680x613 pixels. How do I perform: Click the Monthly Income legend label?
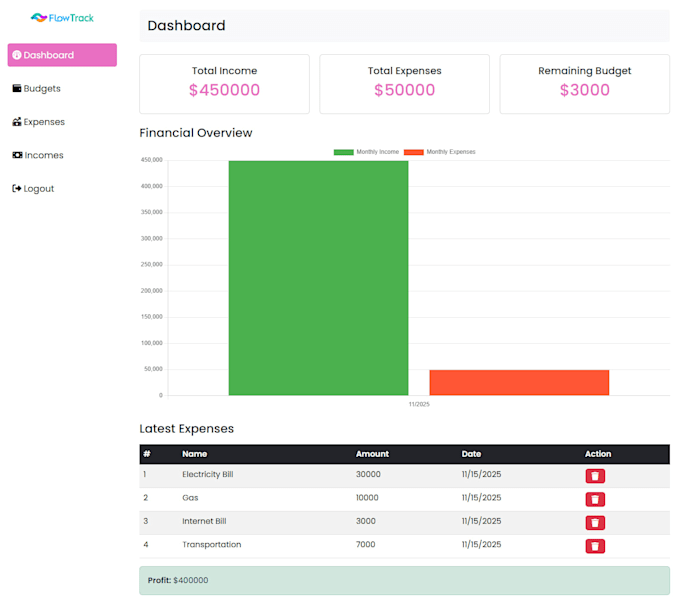[x=378, y=152]
